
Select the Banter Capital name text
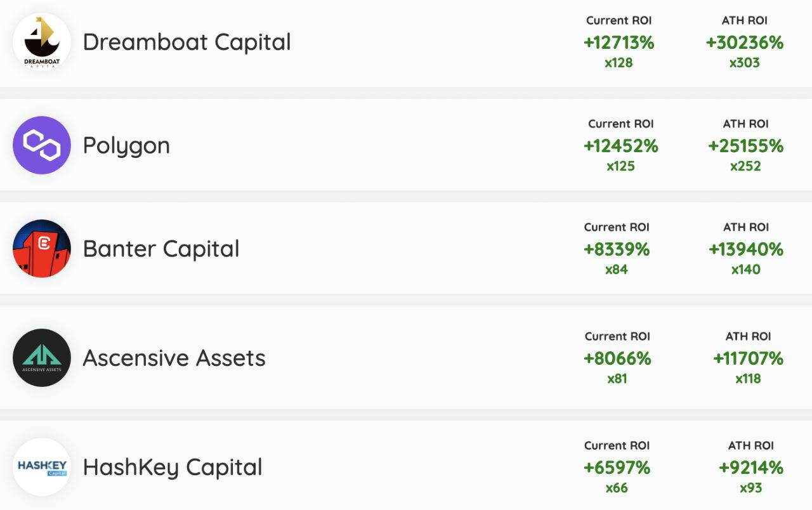[161, 249]
